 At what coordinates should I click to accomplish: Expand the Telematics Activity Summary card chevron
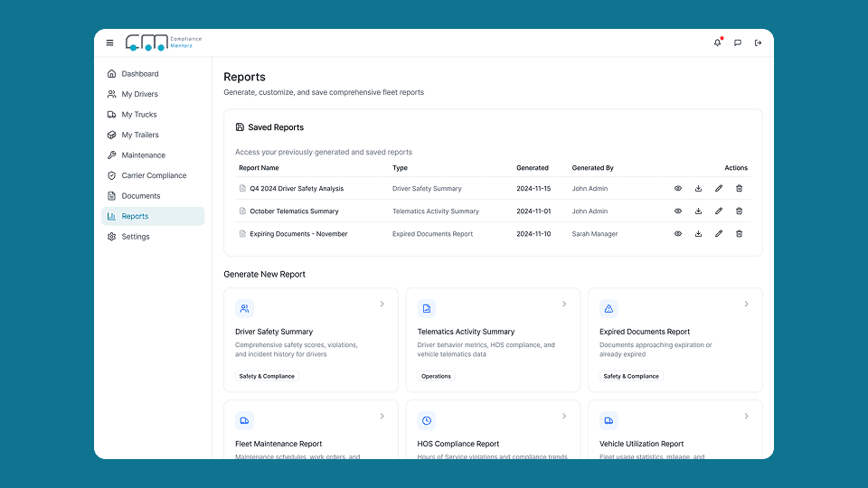coord(564,305)
